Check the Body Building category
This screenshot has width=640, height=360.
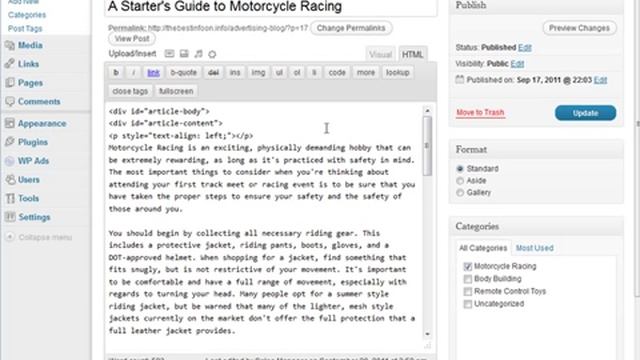(468, 279)
